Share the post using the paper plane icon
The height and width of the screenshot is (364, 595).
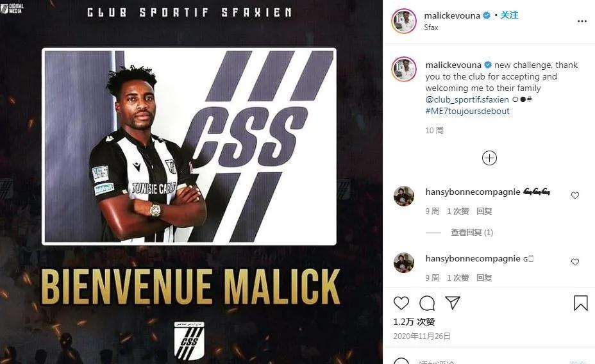pyautogui.click(x=452, y=302)
